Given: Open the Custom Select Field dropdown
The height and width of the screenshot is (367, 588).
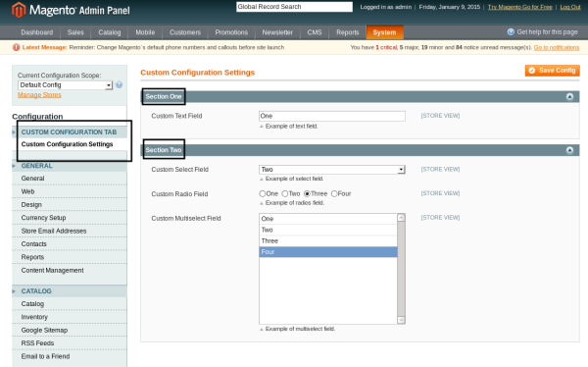Looking at the screenshot, I should [x=332, y=170].
